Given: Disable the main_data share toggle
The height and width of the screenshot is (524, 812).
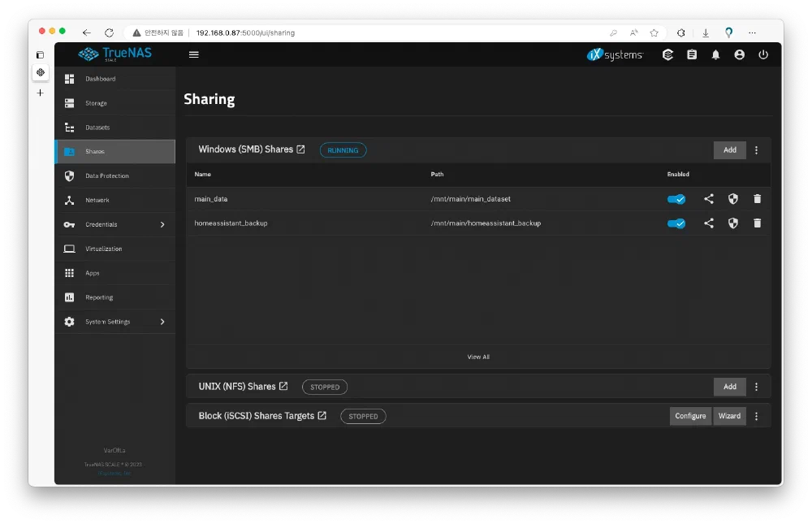Looking at the screenshot, I should pyautogui.click(x=676, y=199).
